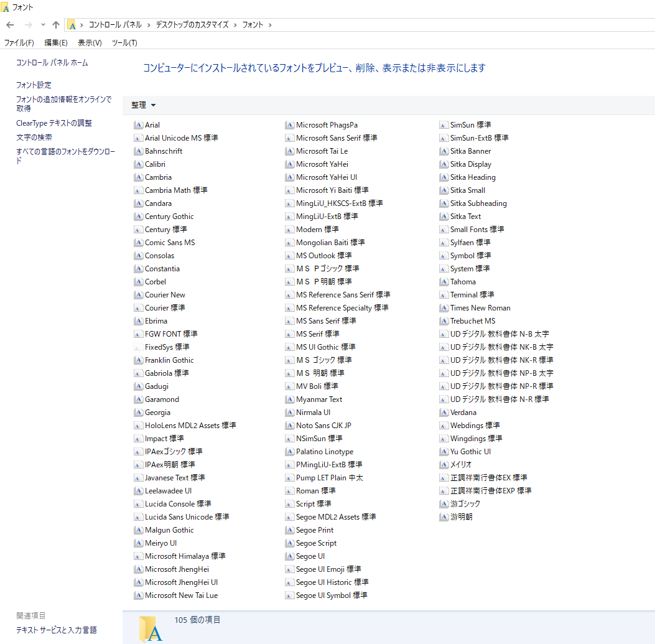Click the Segoe UI font icon
The image size is (655, 644).
click(289, 556)
